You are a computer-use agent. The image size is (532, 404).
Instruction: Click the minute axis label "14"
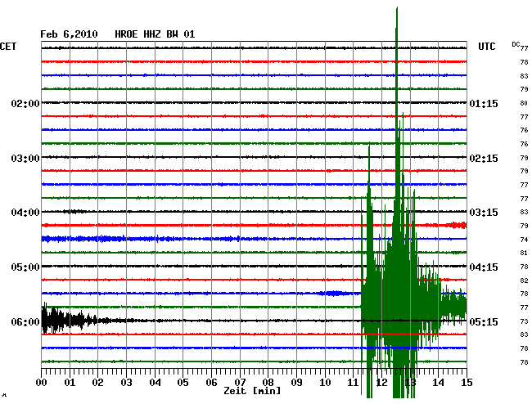coord(439,383)
